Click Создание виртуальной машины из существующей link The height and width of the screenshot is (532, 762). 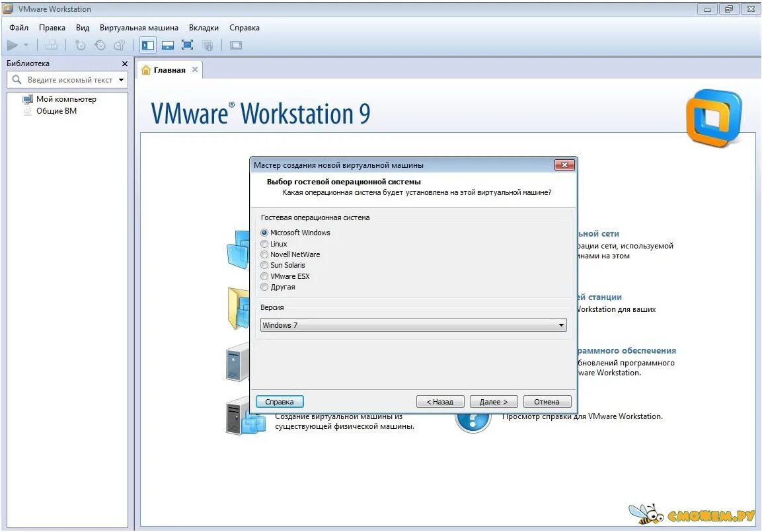click(x=344, y=422)
